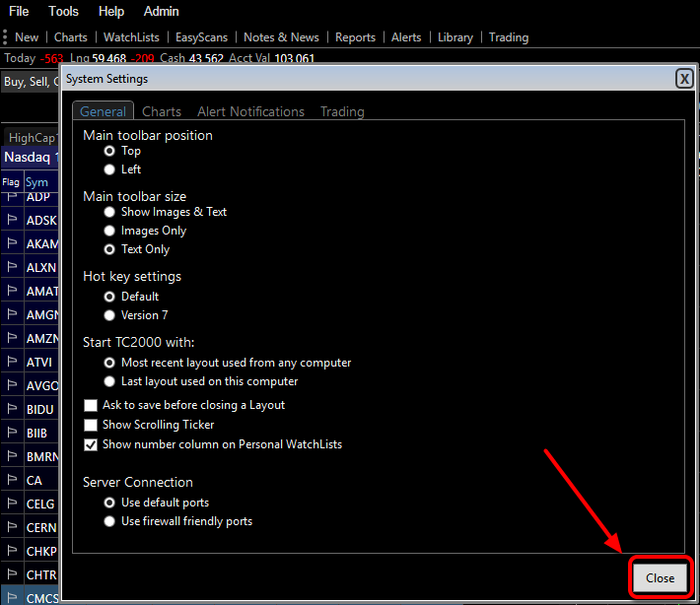
Task: Click the Flag column header
Action: pos(11,182)
